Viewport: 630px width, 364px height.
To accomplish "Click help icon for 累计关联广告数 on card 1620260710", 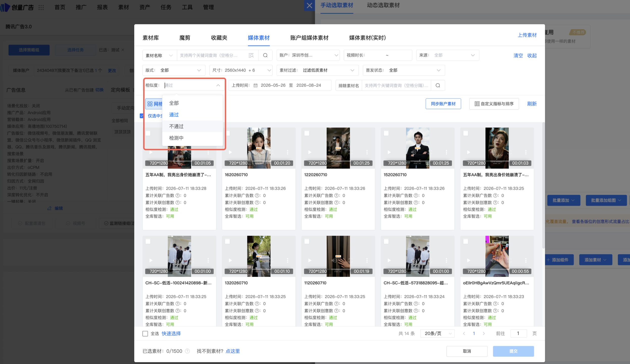I will tap(257, 195).
